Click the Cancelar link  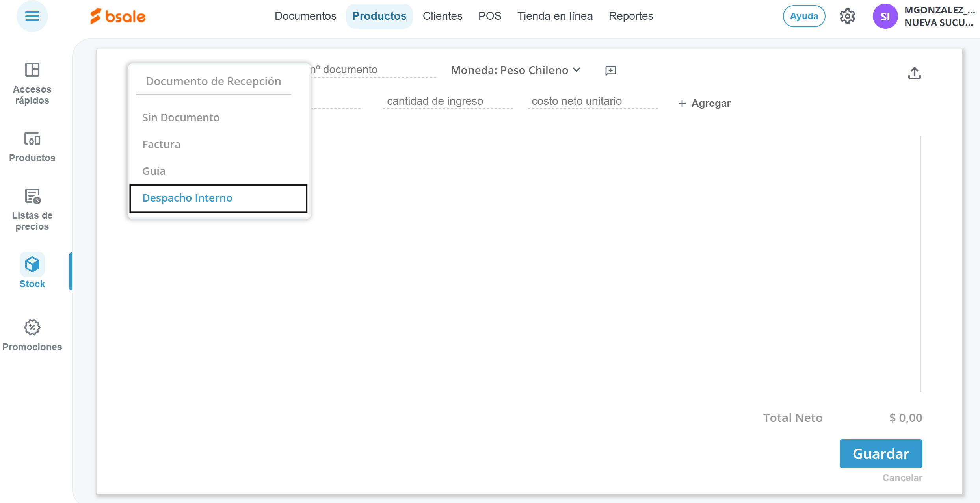pyautogui.click(x=902, y=478)
